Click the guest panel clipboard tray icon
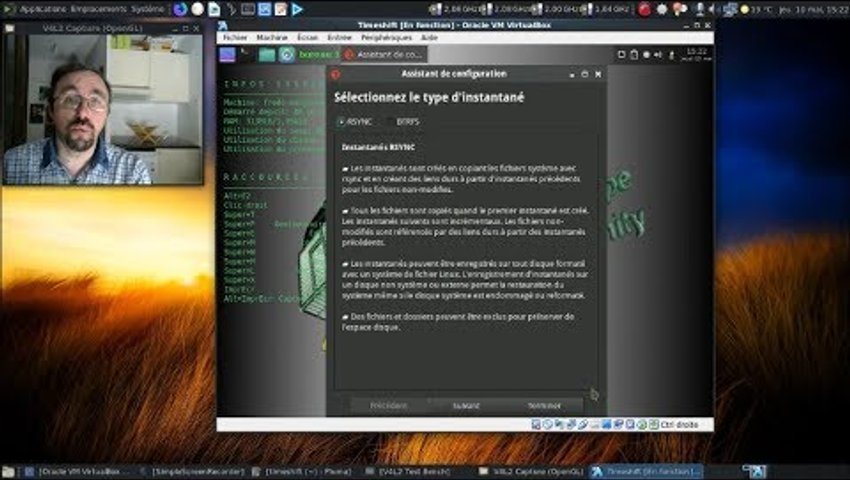The image size is (850, 480). tap(633, 54)
